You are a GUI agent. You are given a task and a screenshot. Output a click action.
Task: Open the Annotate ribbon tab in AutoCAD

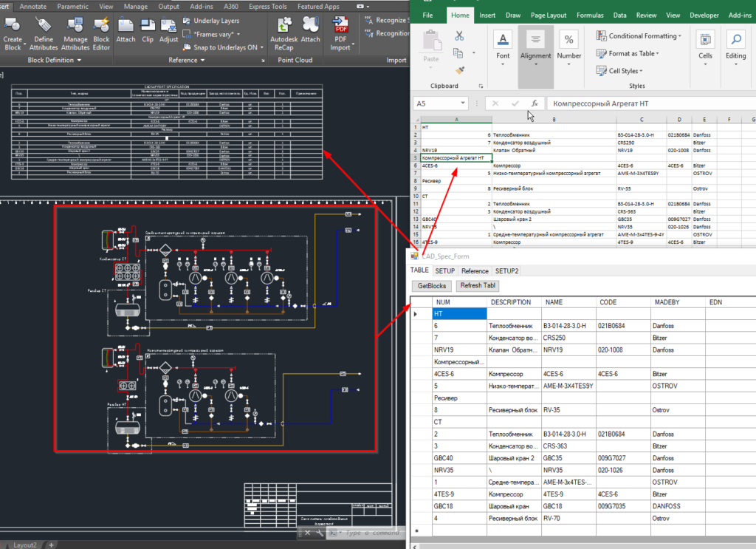coord(32,6)
